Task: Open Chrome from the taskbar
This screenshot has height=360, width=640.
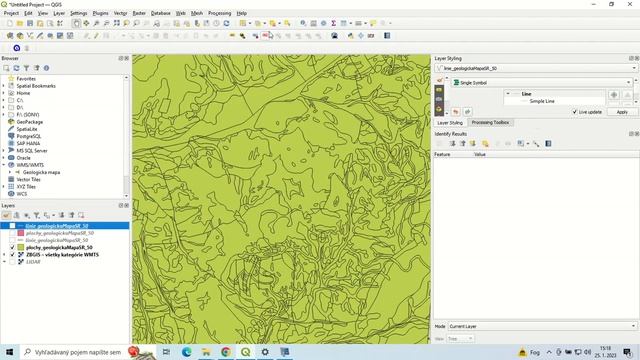Action: [226, 352]
